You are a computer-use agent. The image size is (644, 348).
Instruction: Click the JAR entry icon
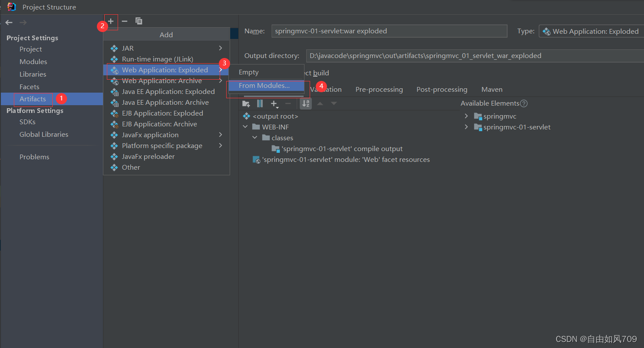(114, 48)
